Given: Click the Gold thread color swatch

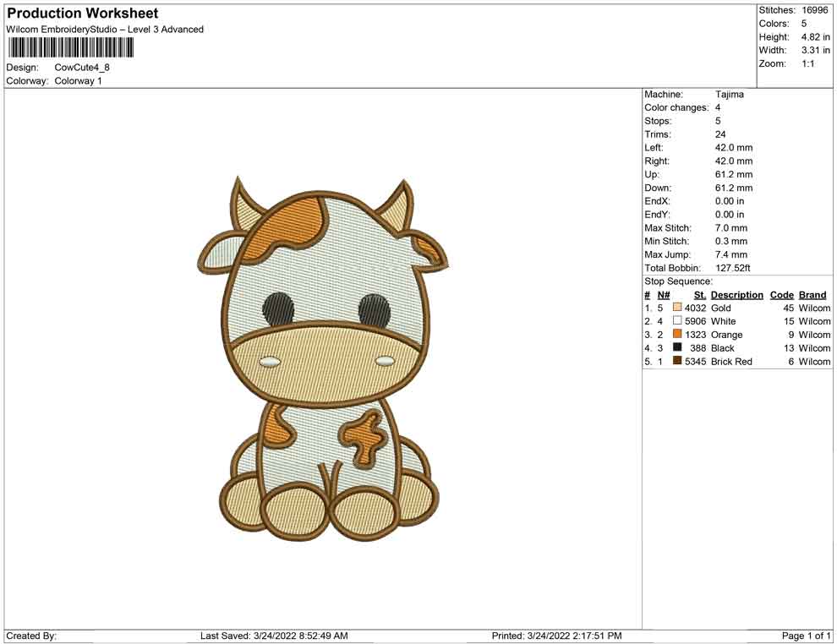Looking at the screenshot, I should [x=677, y=308].
